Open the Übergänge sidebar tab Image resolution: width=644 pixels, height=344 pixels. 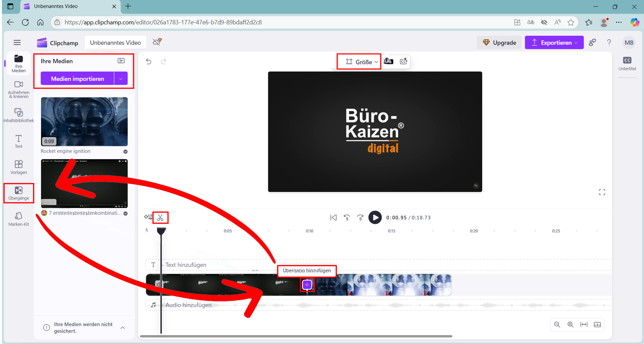(x=18, y=193)
